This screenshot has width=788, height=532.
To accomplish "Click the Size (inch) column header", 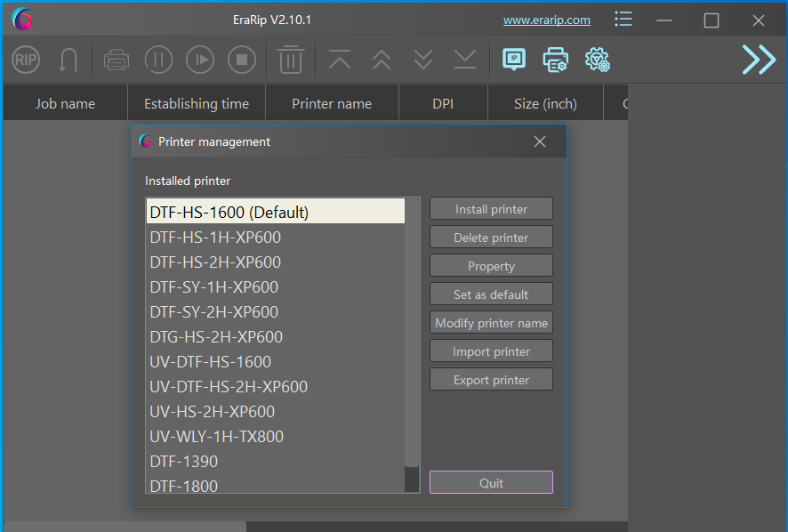I will (545, 103).
